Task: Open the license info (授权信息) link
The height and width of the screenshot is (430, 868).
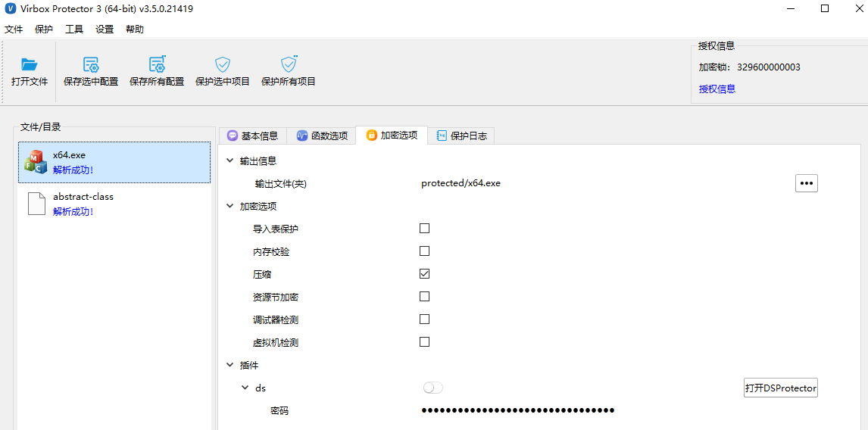Action: pyautogui.click(x=717, y=89)
